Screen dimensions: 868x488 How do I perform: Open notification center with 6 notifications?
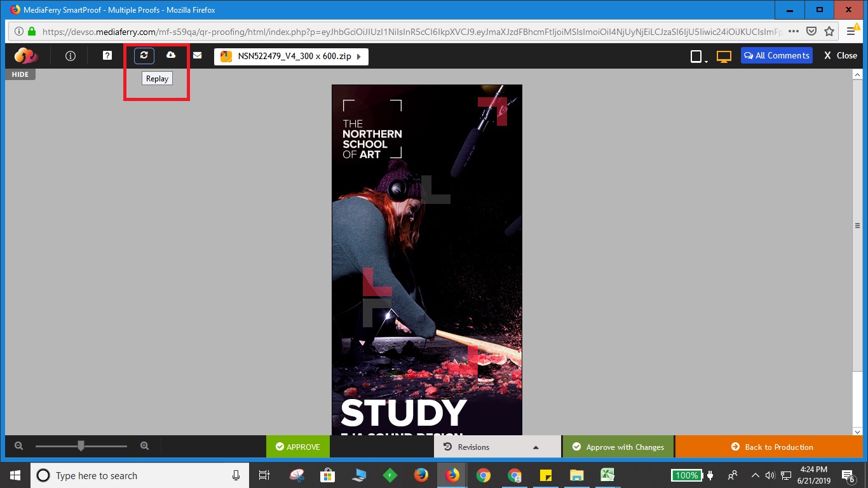pos(849,475)
